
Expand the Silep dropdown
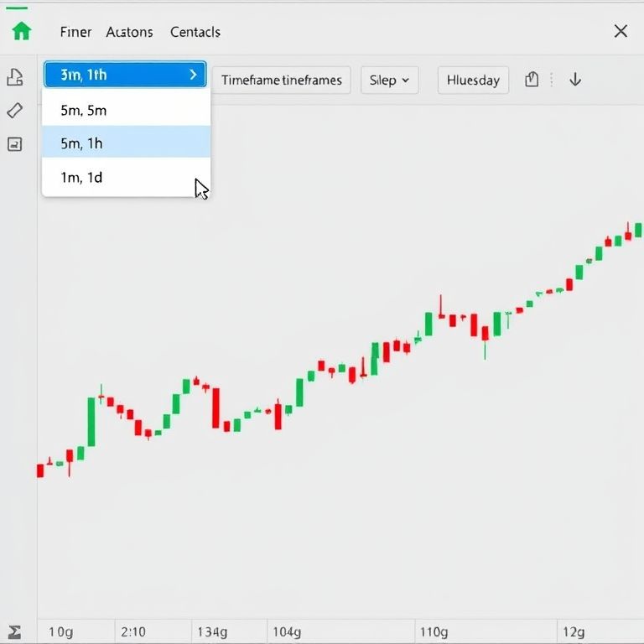[x=390, y=80]
